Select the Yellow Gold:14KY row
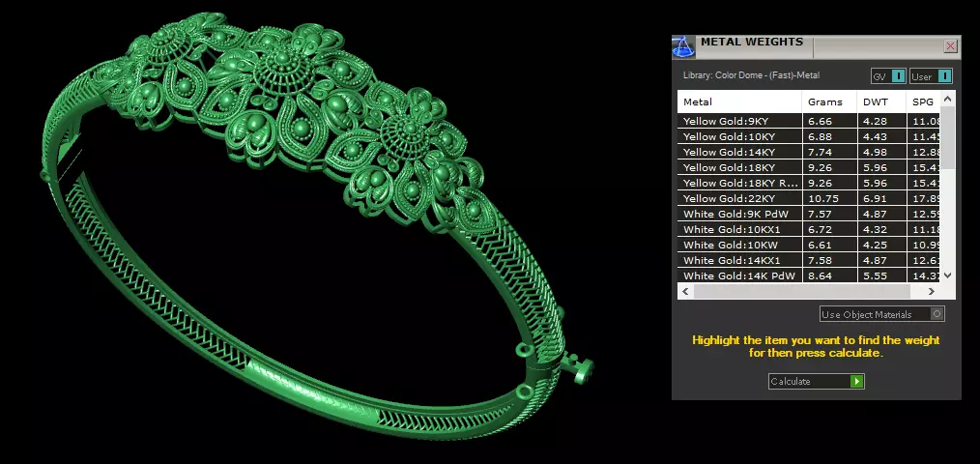This screenshot has height=464, width=980. pyautogui.click(x=809, y=152)
